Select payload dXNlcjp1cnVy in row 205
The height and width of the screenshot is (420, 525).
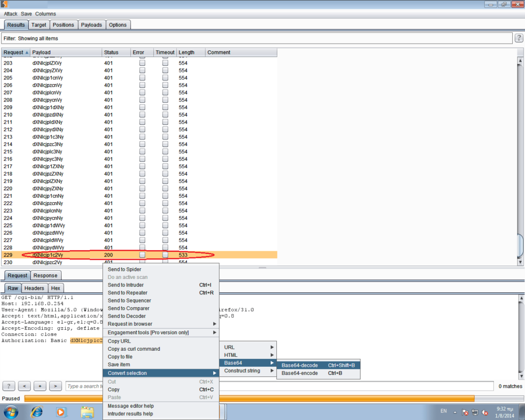(x=48, y=78)
